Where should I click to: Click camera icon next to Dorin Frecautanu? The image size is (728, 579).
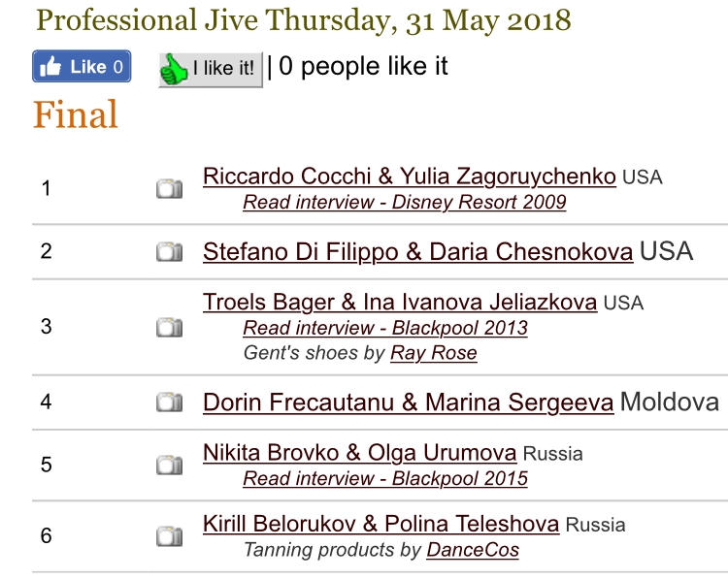[170, 402]
